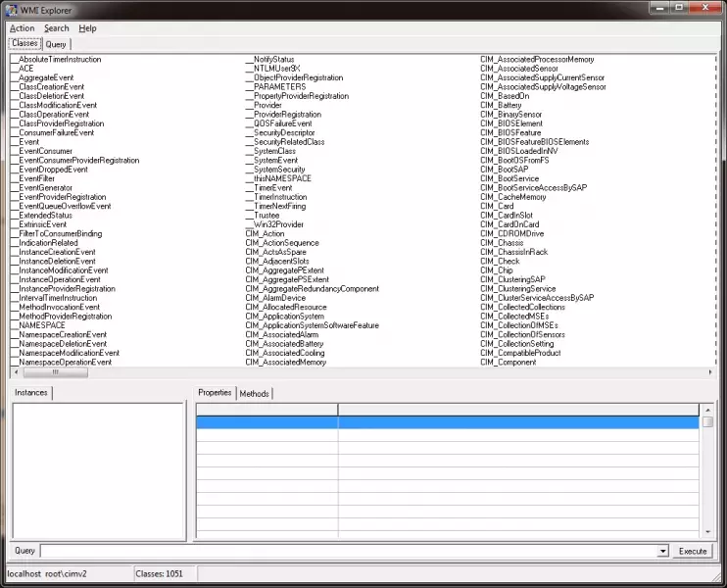Select the __ACE class

pos(23,69)
